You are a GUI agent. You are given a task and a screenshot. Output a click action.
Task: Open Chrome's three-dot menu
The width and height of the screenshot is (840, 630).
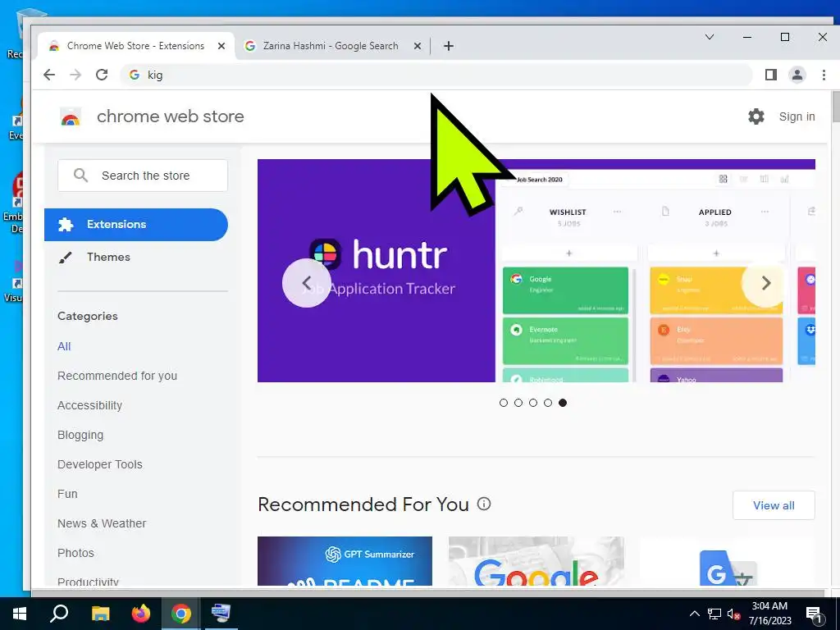pyautogui.click(x=824, y=75)
